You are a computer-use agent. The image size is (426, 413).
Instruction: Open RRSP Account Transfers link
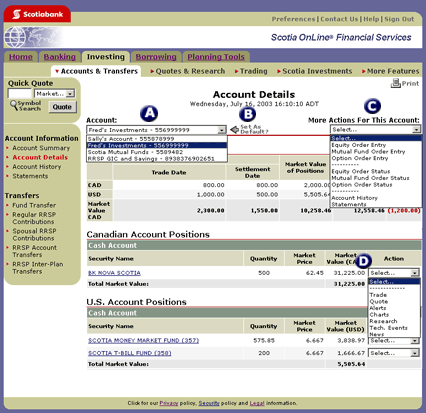click(x=35, y=251)
